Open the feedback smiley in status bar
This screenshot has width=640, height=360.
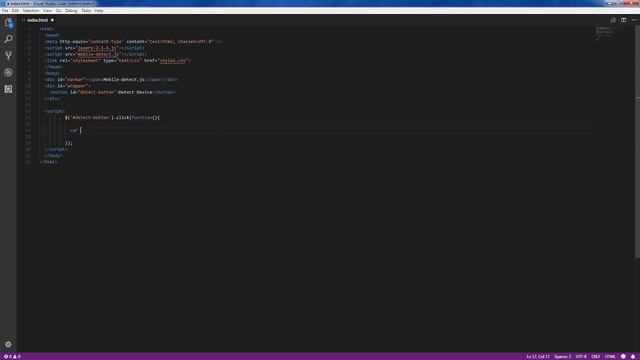pyautogui.click(x=623, y=357)
